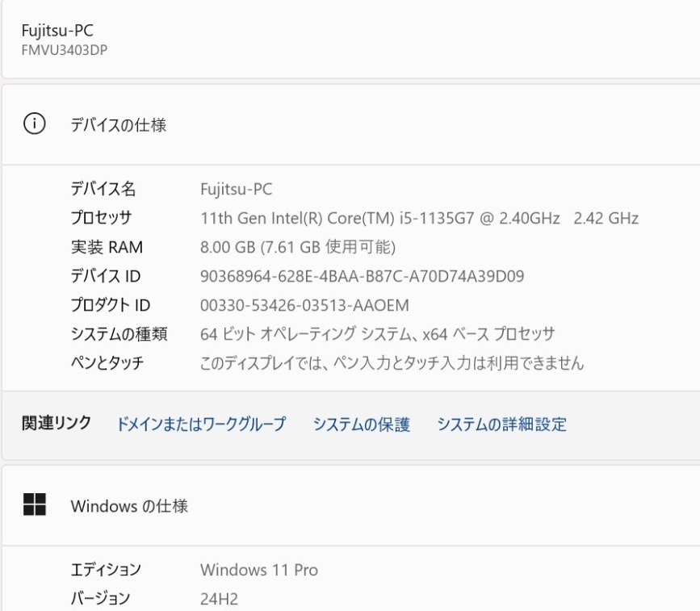Image resolution: width=700 pixels, height=611 pixels.
Task: Click the 8.00 GB RAM value
Action: (297, 247)
